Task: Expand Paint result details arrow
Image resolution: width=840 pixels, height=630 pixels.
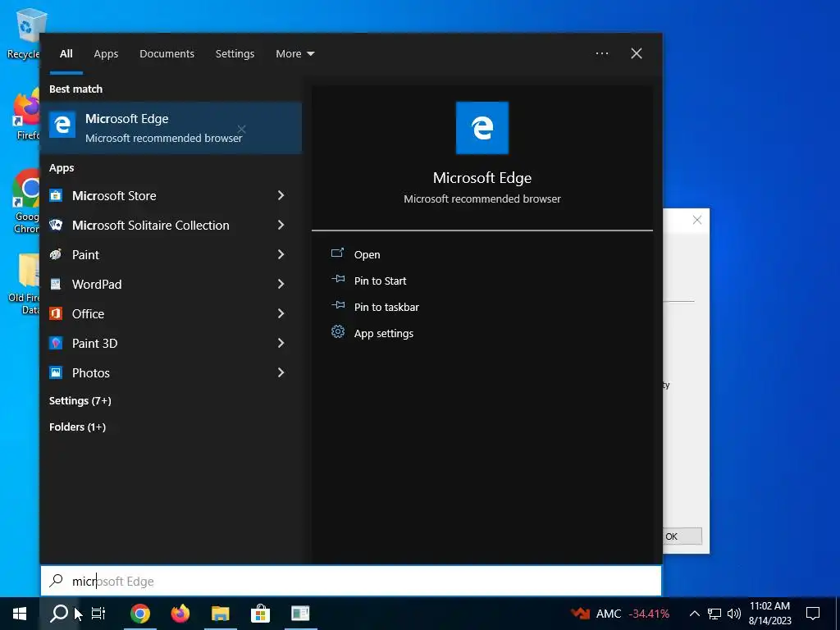Action: tap(281, 254)
